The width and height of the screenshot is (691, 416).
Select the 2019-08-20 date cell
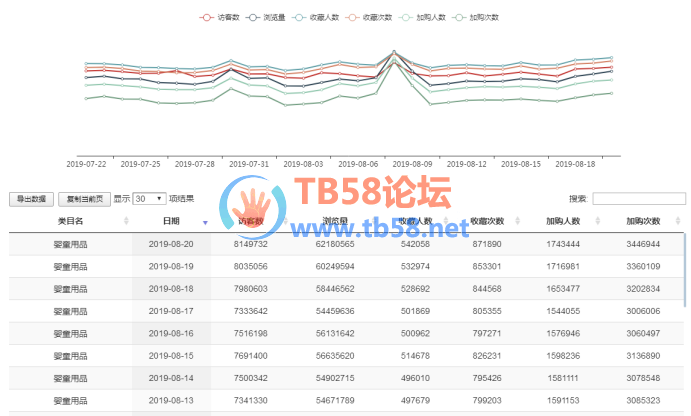pos(171,244)
